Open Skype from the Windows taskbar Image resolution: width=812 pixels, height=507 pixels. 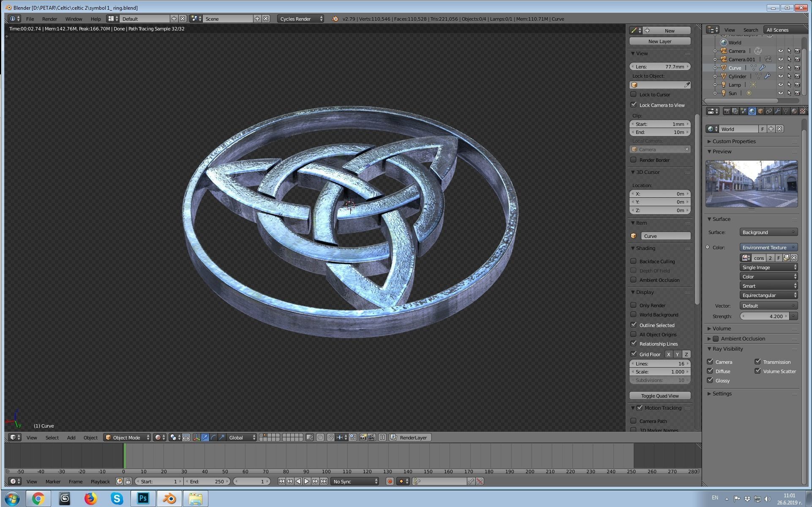(117, 499)
